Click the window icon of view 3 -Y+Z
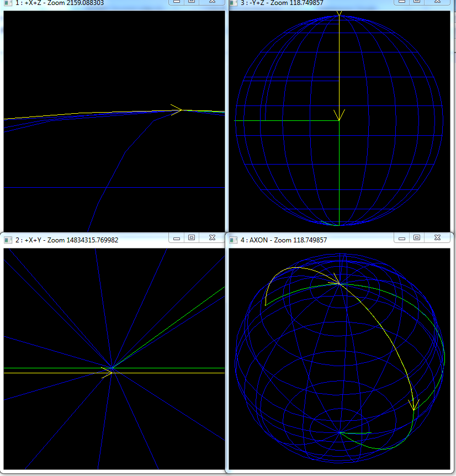This screenshot has height=476, width=456. [x=233, y=3]
